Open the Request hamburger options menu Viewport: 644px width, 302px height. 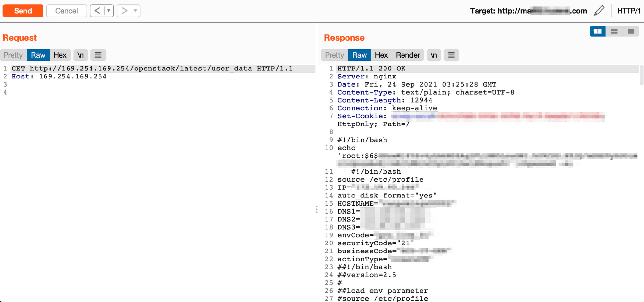[98, 55]
